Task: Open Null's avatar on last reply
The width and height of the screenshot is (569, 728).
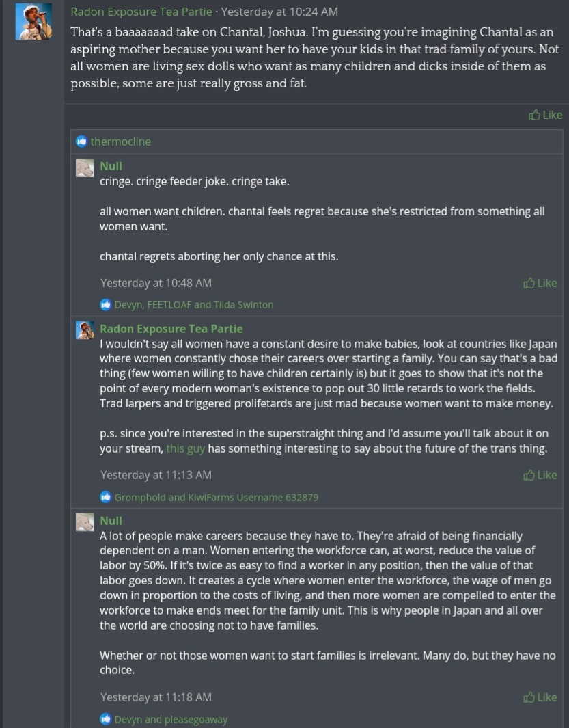Action: point(85,523)
